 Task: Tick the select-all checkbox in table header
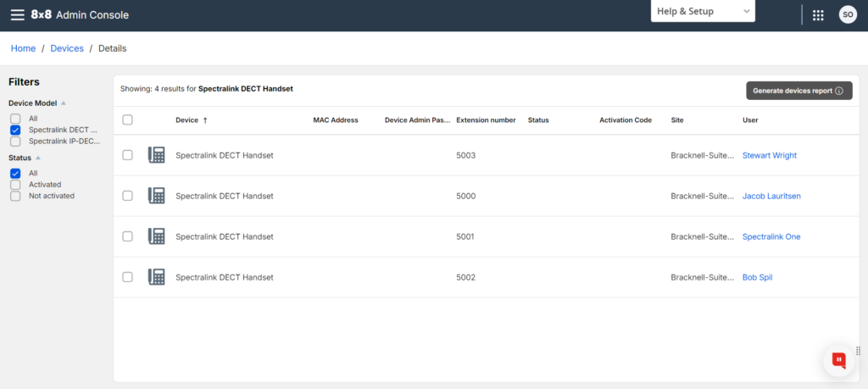tap(127, 119)
